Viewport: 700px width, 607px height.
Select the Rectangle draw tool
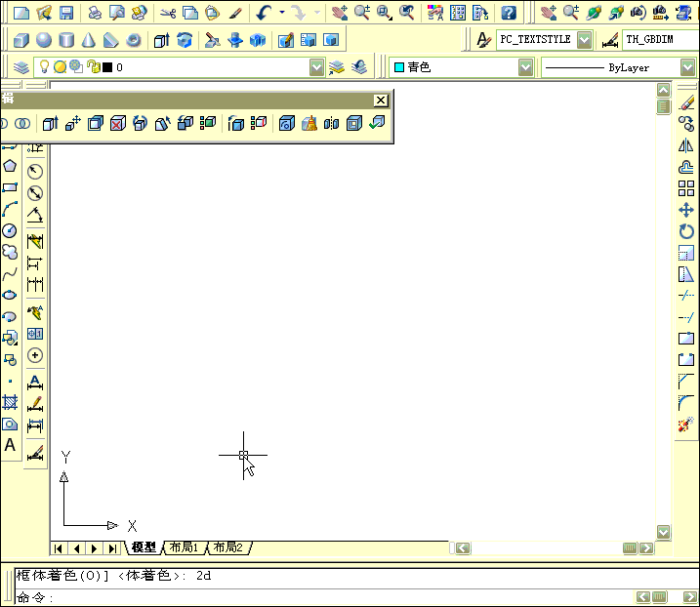[10, 187]
